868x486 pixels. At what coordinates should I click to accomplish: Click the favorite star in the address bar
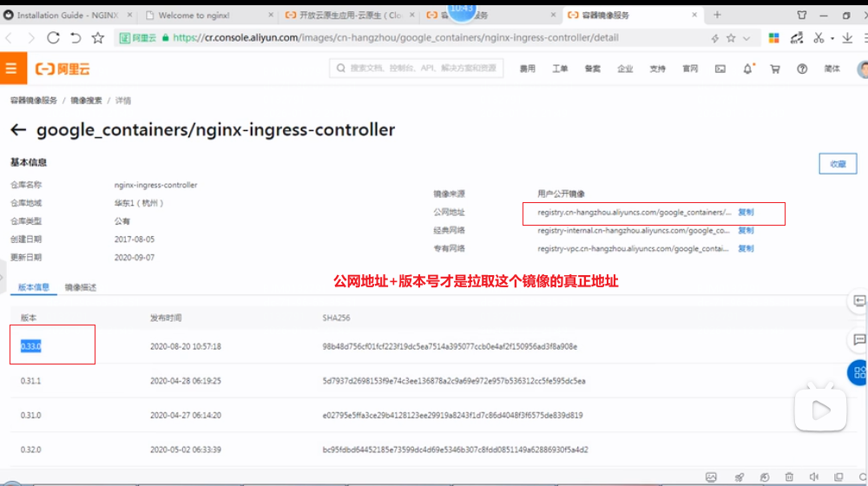point(731,38)
